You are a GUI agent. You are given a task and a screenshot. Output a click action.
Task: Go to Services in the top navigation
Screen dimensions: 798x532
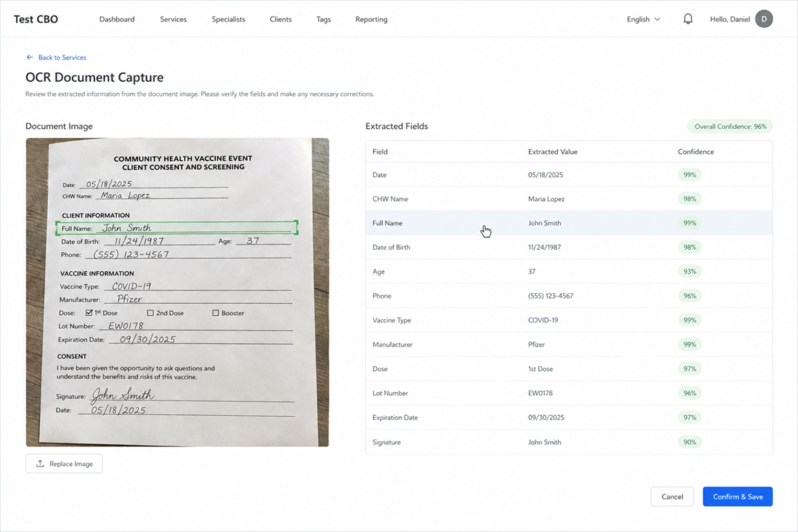pyautogui.click(x=173, y=19)
